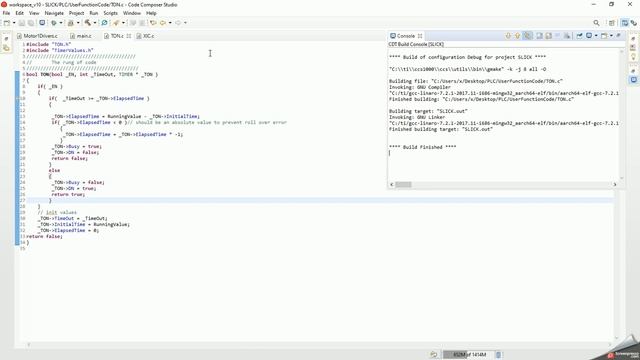The image size is (640, 360).
Task: Click the console horizontal scrollbar thumb
Action: pyautogui.click(x=403, y=184)
